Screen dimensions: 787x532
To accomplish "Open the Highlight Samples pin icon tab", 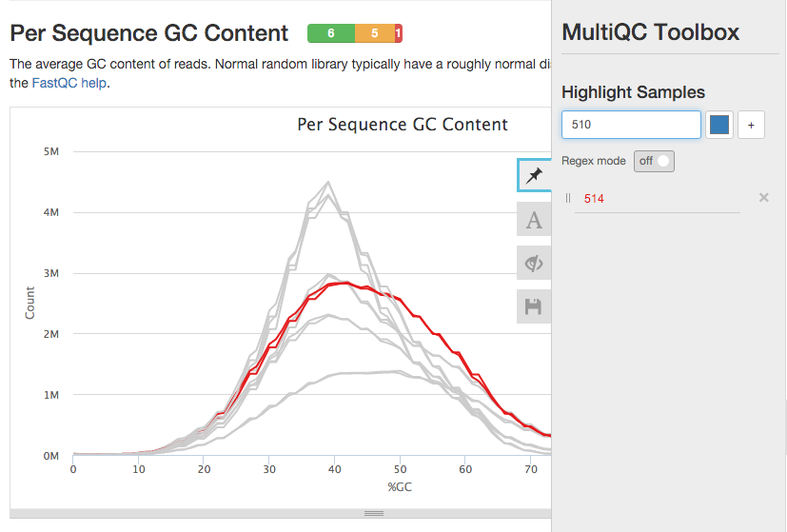I will [534, 175].
